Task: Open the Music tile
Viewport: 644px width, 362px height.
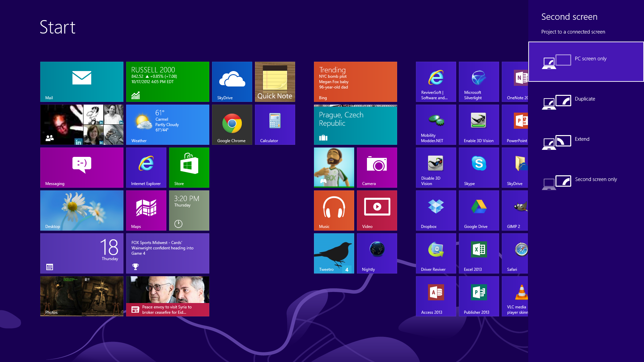Action: pyautogui.click(x=334, y=210)
